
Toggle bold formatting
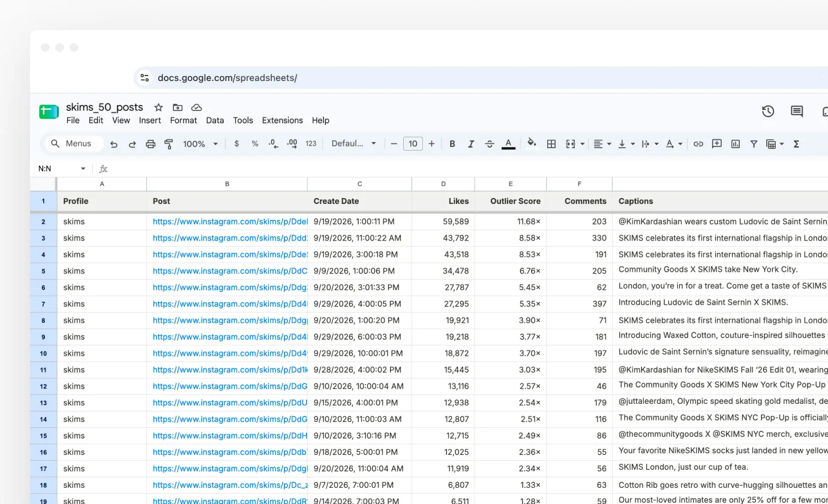[452, 144]
